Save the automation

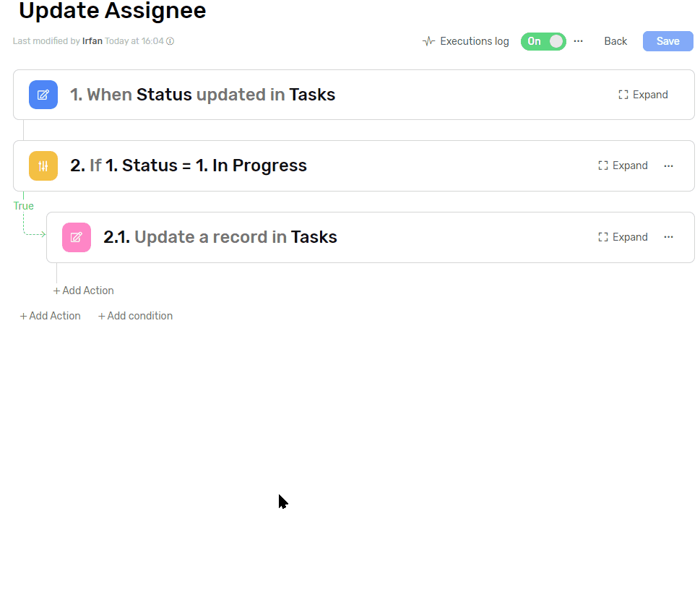tap(667, 41)
